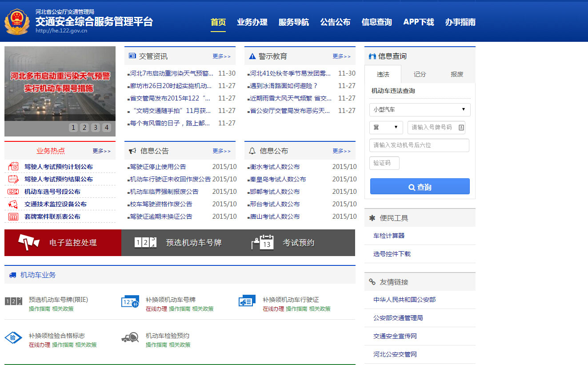Image resolution: width=588 pixels, height=365 pixels.
Task: Open the 冀 plate prefix dropdown
Action: [x=386, y=128]
